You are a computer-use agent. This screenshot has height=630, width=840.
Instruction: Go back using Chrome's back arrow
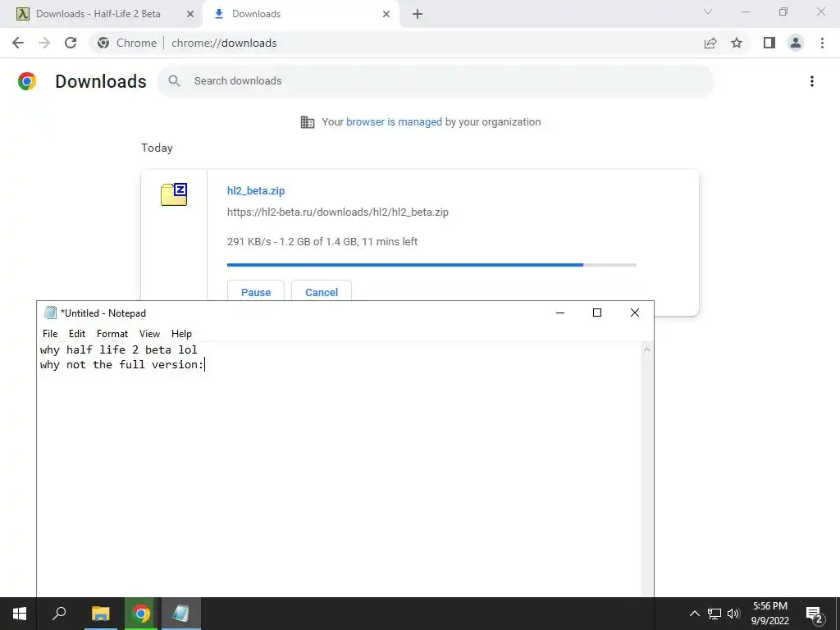(18, 43)
